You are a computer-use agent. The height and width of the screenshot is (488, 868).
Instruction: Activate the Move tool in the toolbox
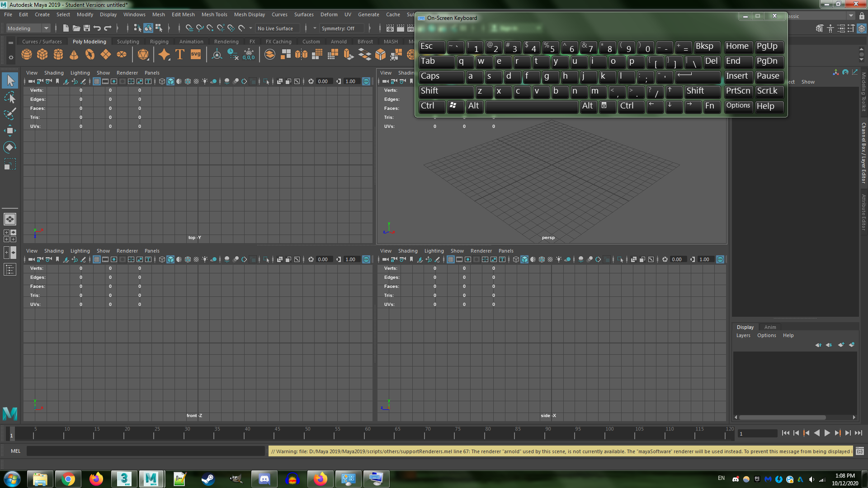(x=10, y=131)
